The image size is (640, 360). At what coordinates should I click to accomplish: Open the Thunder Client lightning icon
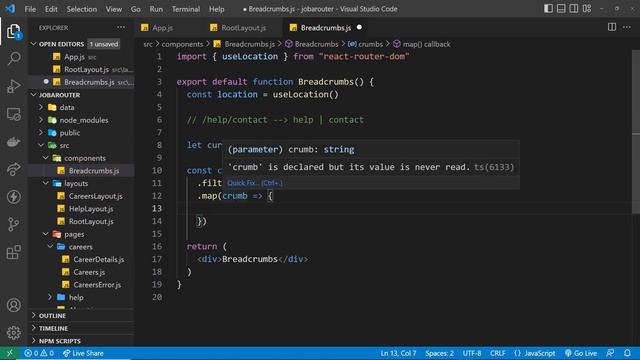(x=13, y=197)
